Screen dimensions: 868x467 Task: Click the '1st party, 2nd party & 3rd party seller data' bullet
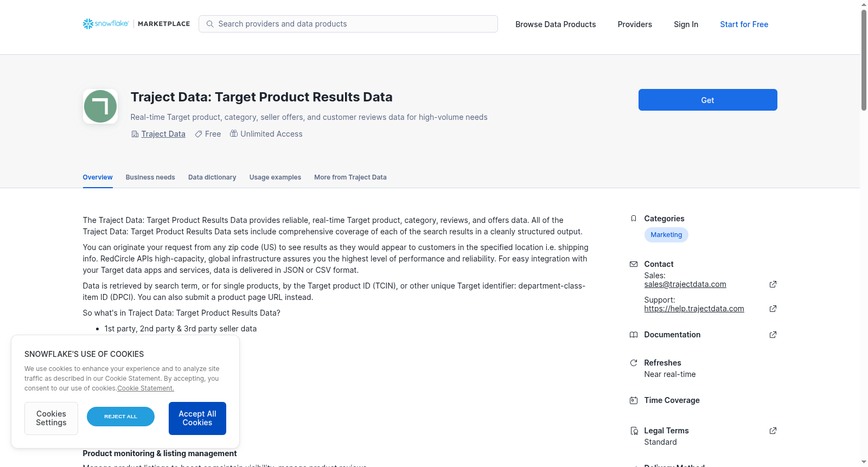[x=181, y=329]
